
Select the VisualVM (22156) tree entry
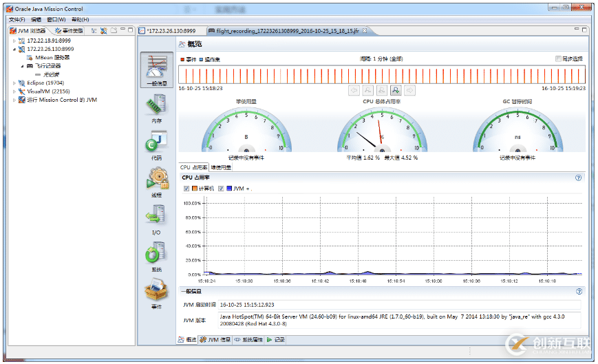(x=48, y=92)
